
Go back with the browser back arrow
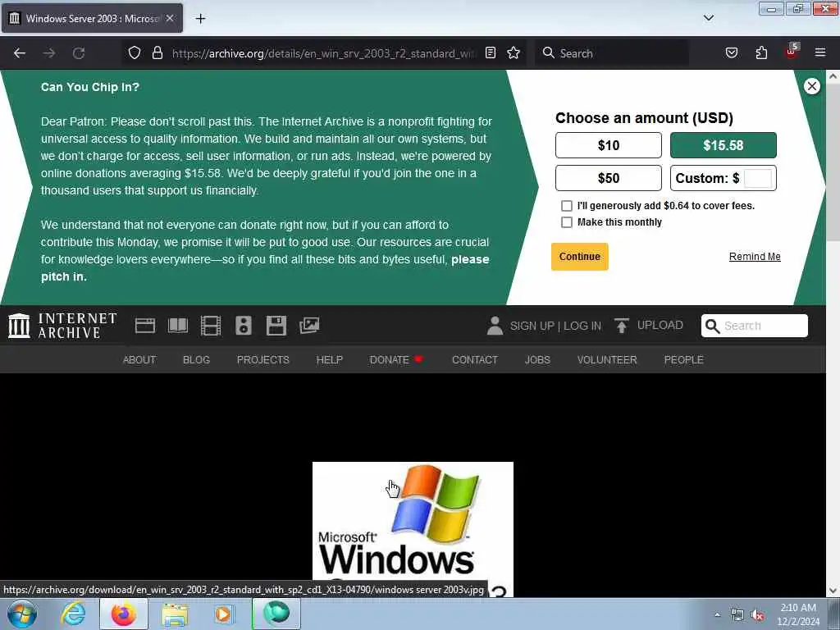point(20,53)
